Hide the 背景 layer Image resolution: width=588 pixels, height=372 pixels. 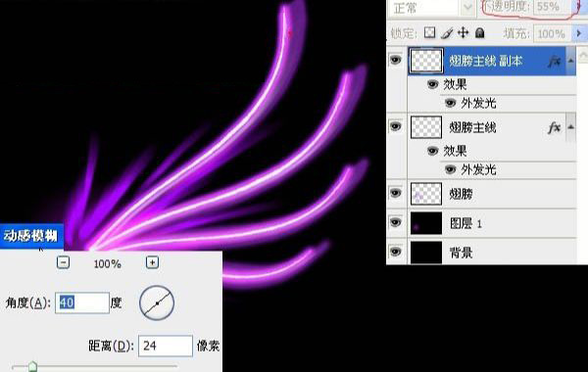click(x=396, y=252)
